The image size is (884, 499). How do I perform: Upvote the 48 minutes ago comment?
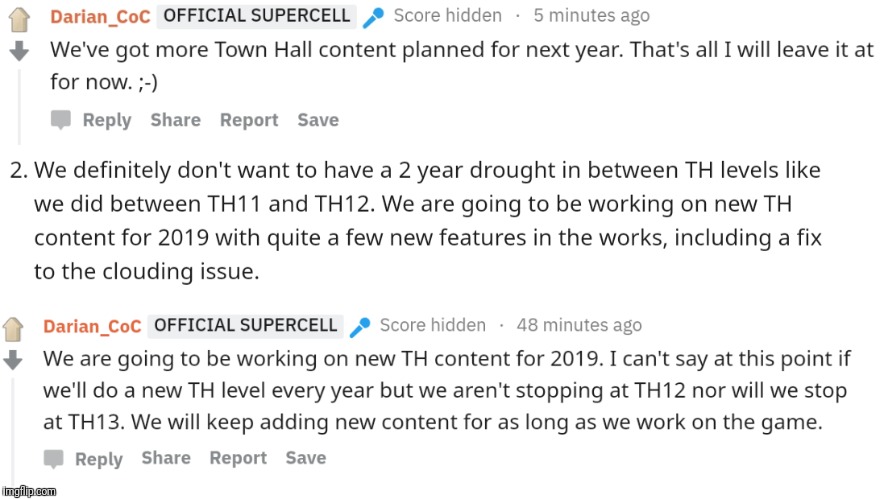coord(12,329)
